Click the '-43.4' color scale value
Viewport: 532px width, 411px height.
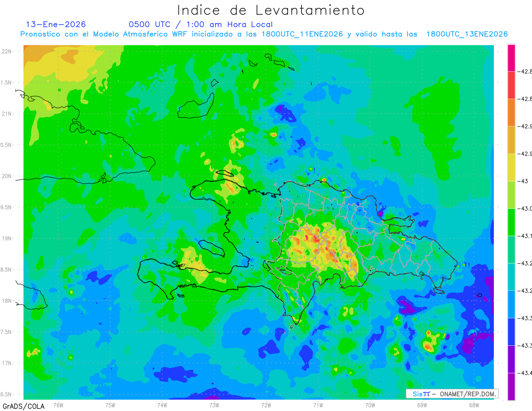coord(525,373)
